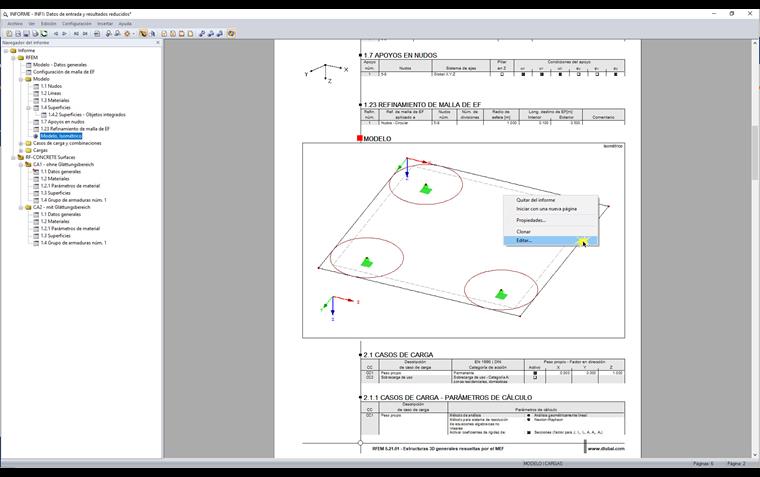Click the highlighted selection mode icon in toolbar

tap(143, 33)
